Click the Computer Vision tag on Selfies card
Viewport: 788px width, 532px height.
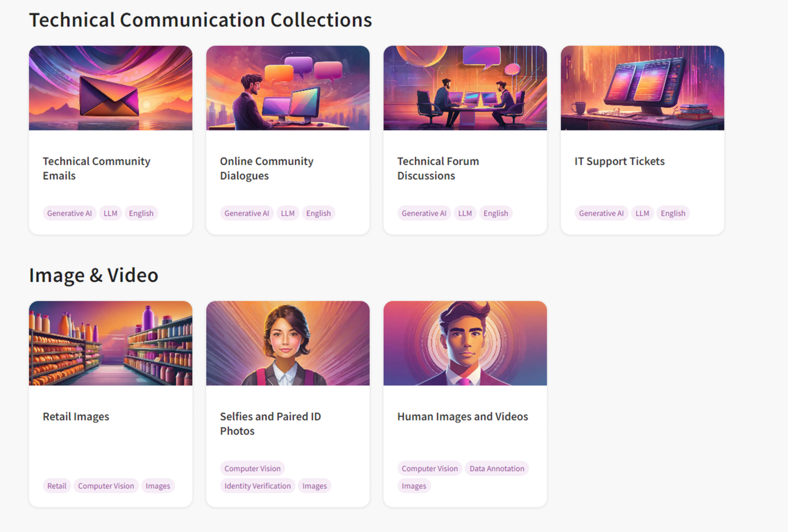coord(252,468)
